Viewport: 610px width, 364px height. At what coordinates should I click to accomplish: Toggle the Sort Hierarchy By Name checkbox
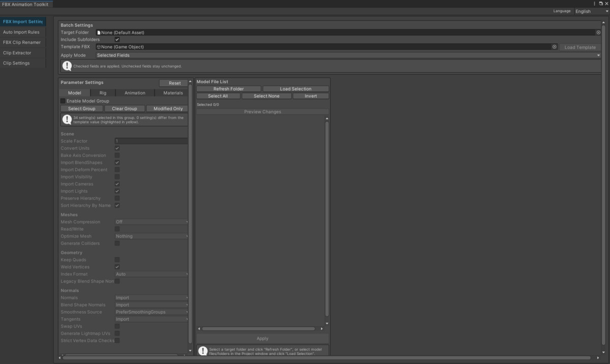[117, 205]
